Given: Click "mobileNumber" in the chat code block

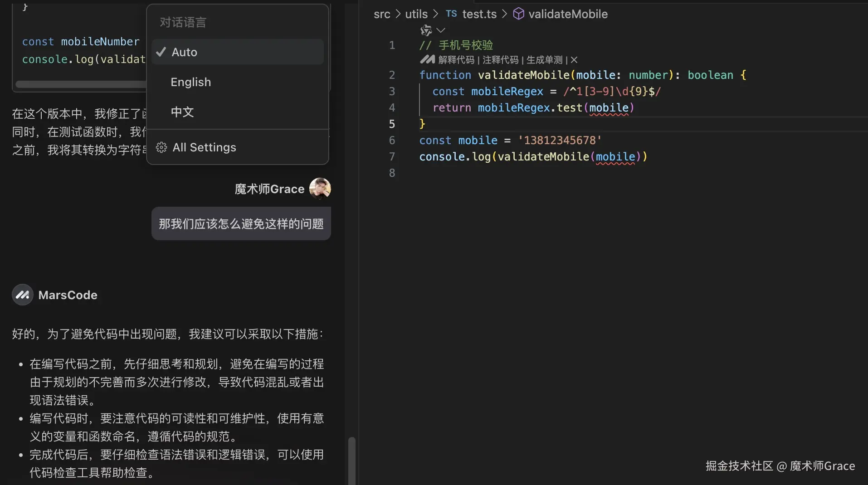Looking at the screenshot, I should point(100,42).
